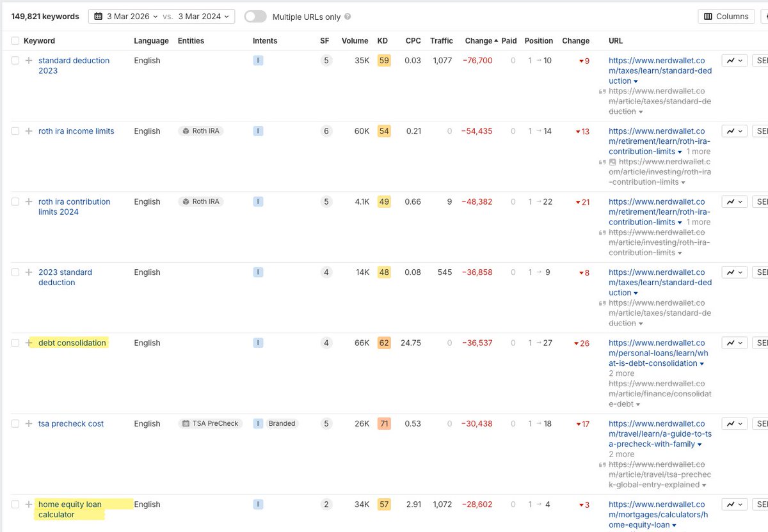768x532 pixels.
Task: Open SERP features count for standard deduction 2023
Action: pyautogui.click(x=326, y=61)
